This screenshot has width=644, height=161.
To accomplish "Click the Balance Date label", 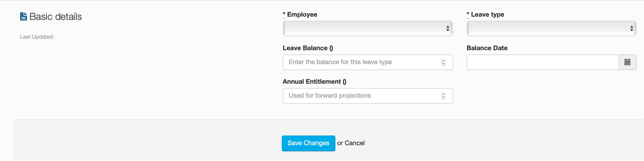I will click(487, 48).
